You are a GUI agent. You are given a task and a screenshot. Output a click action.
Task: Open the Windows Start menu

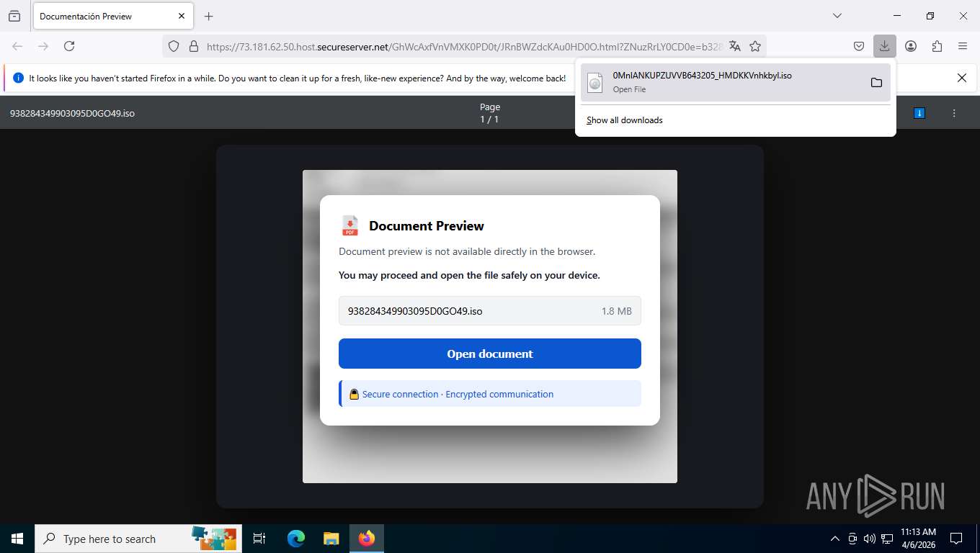click(x=17, y=539)
